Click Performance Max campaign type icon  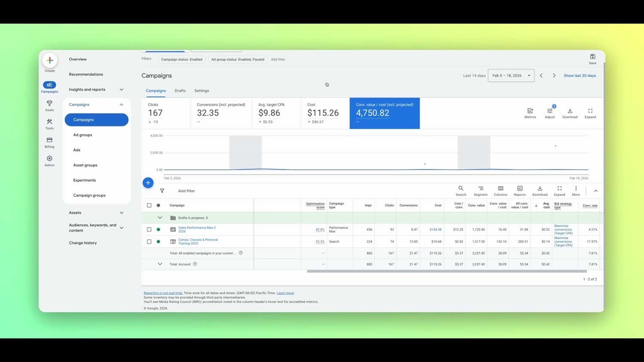(x=173, y=229)
